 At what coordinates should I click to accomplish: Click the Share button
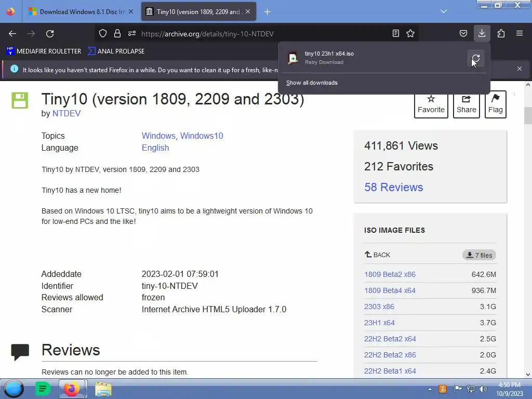coord(466,104)
